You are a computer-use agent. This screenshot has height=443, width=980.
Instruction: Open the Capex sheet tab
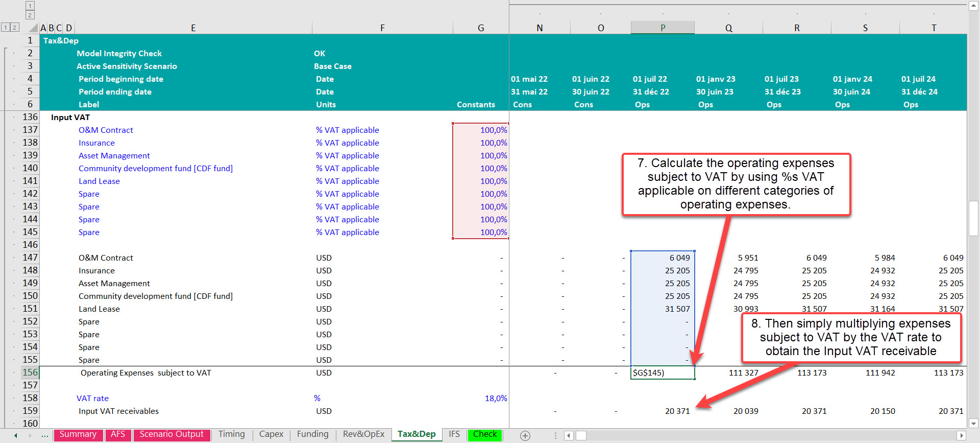271,434
